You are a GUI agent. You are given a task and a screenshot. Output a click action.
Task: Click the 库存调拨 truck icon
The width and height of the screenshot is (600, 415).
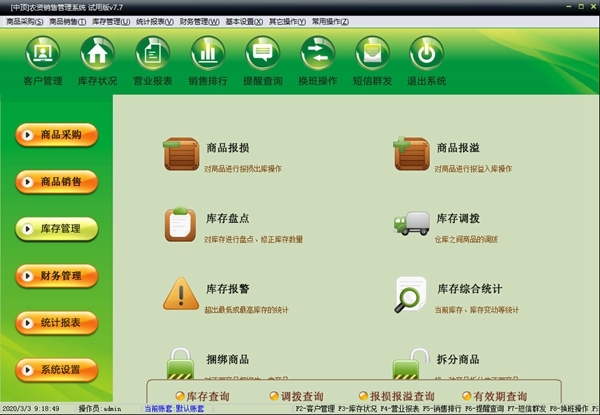tap(411, 223)
